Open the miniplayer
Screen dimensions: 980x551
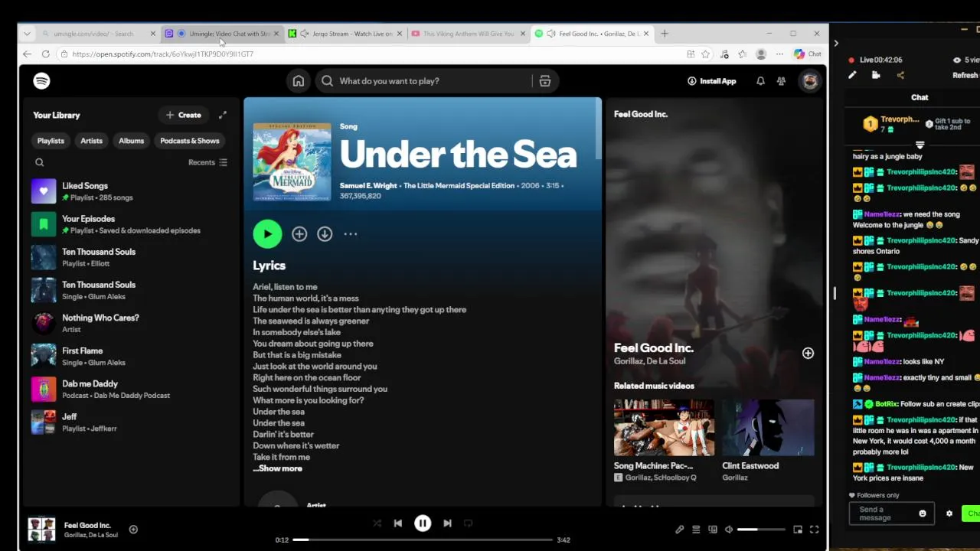point(798,530)
